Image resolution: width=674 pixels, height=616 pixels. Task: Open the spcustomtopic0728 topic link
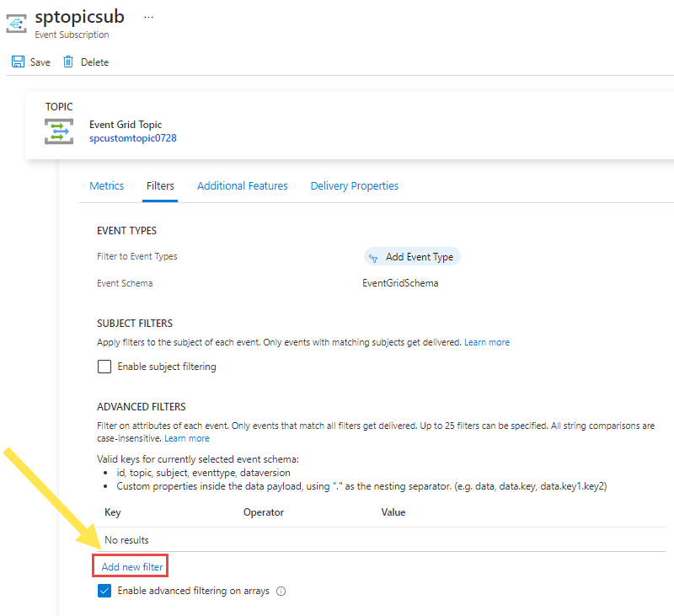pyautogui.click(x=132, y=137)
